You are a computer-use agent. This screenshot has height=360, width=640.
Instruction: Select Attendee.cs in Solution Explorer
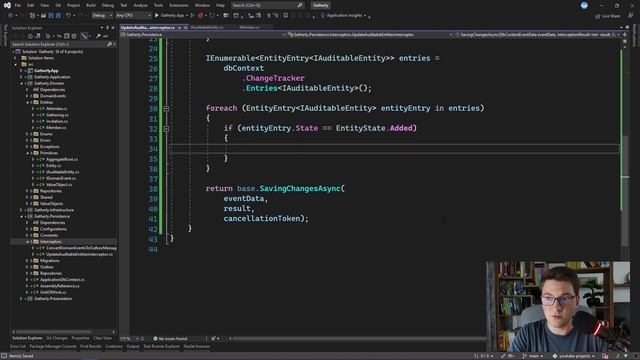point(56,109)
